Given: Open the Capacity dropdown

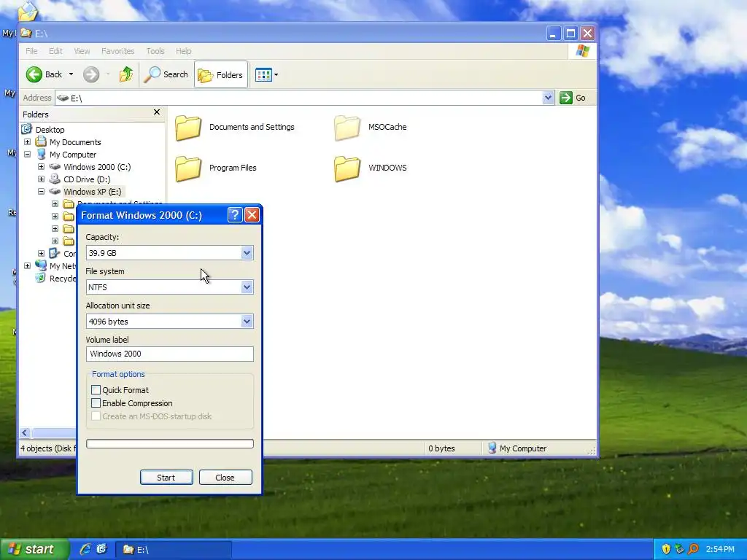Looking at the screenshot, I should [x=247, y=253].
